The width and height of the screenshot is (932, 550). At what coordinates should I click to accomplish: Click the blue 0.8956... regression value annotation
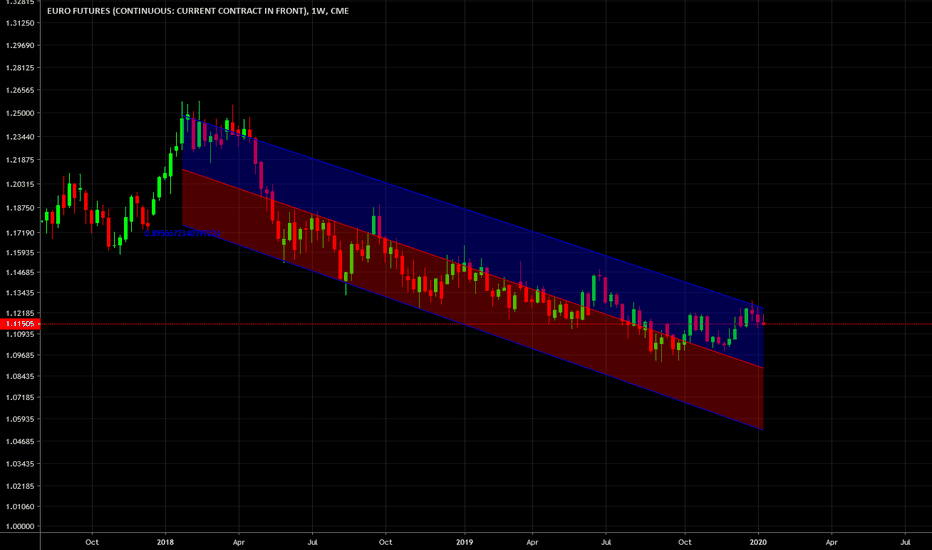[182, 234]
